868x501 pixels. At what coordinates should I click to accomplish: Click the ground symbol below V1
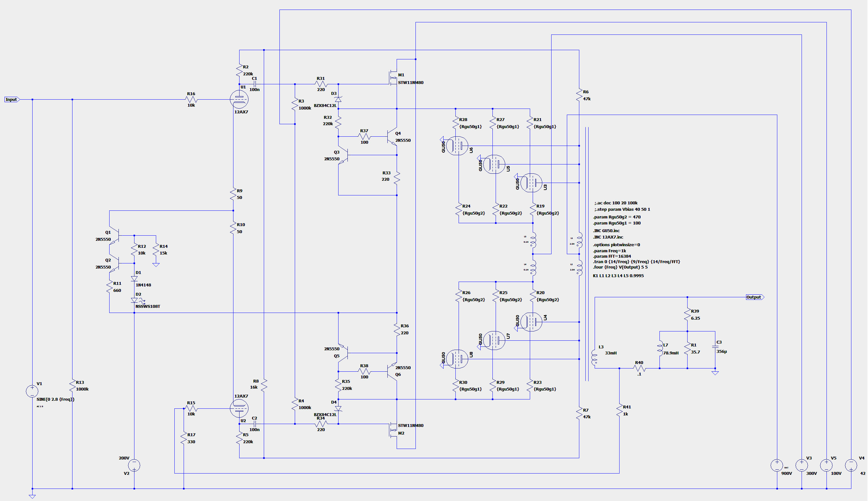32,496
